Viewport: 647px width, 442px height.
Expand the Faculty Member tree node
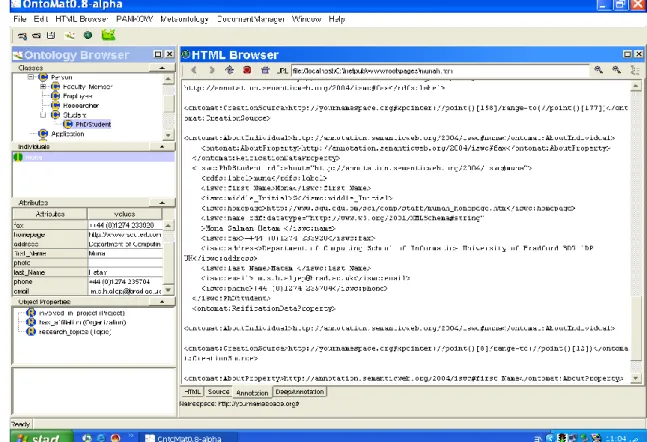pyautogui.click(x=43, y=87)
